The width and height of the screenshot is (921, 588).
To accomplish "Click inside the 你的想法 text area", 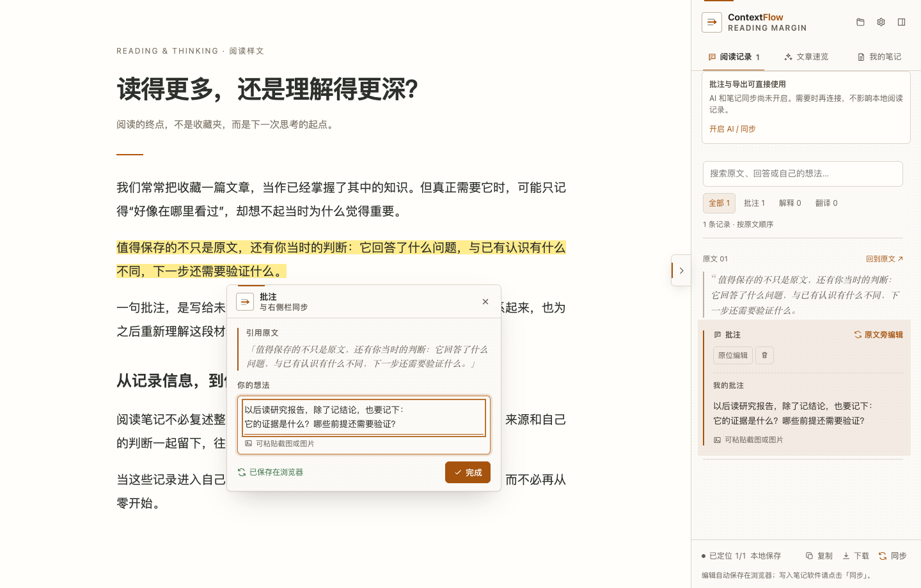I will [x=363, y=417].
